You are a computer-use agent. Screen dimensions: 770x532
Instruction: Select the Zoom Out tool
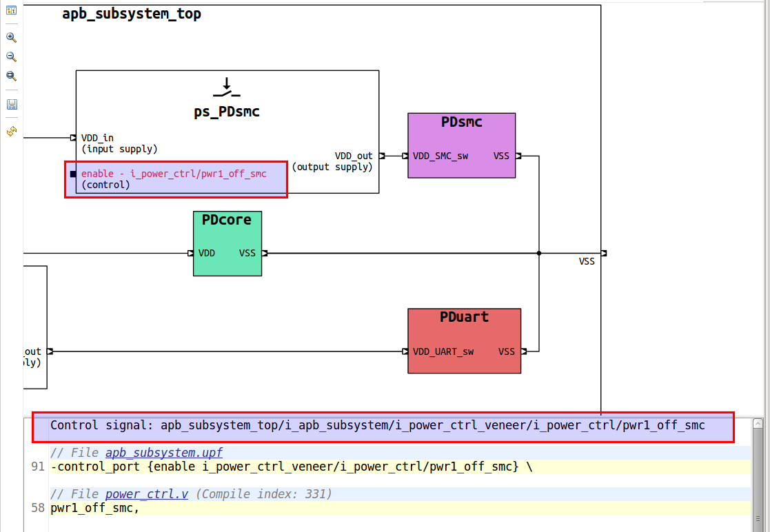pyautogui.click(x=11, y=57)
